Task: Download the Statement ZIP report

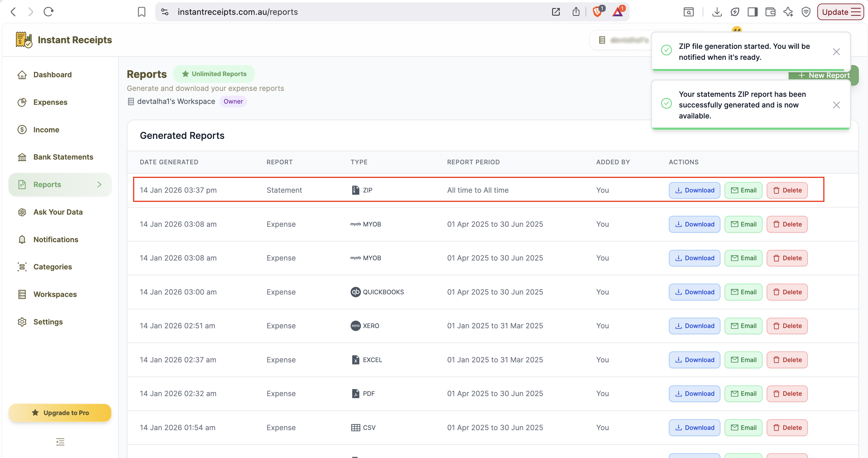Action: pos(694,190)
